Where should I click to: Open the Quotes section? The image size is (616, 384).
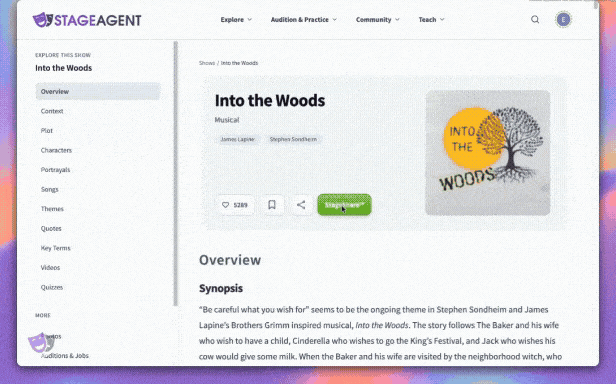[51, 228]
